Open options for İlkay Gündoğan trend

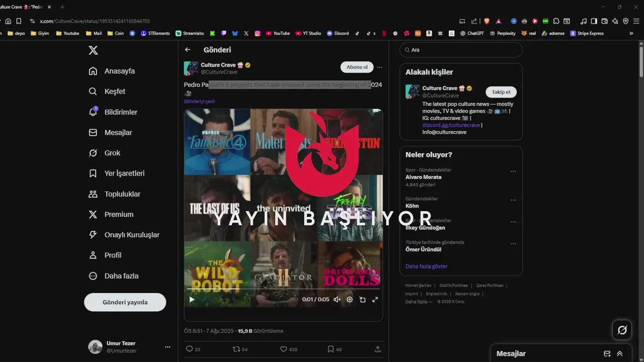pyautogui.click(x=513, y=222)
